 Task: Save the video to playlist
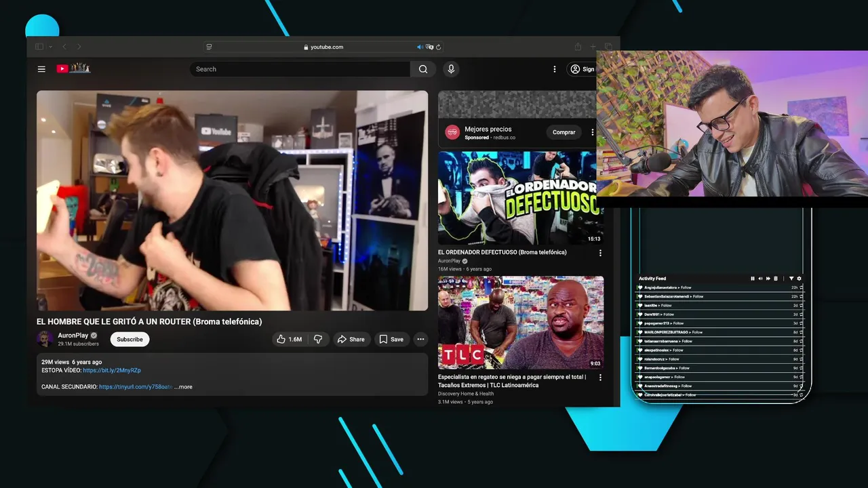[x=391, y=339]
